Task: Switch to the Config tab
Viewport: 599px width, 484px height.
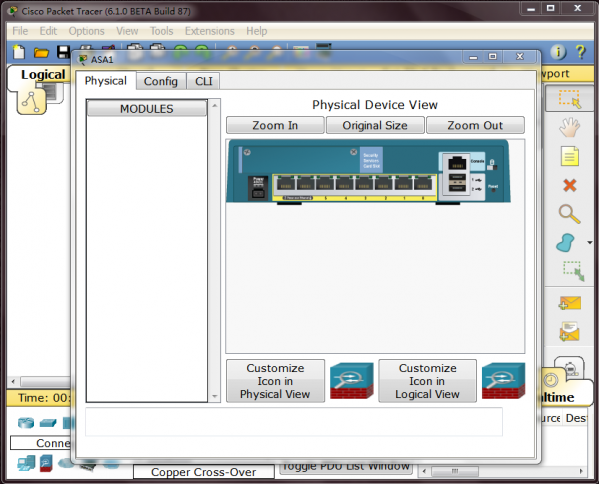Action: [161, 81]
